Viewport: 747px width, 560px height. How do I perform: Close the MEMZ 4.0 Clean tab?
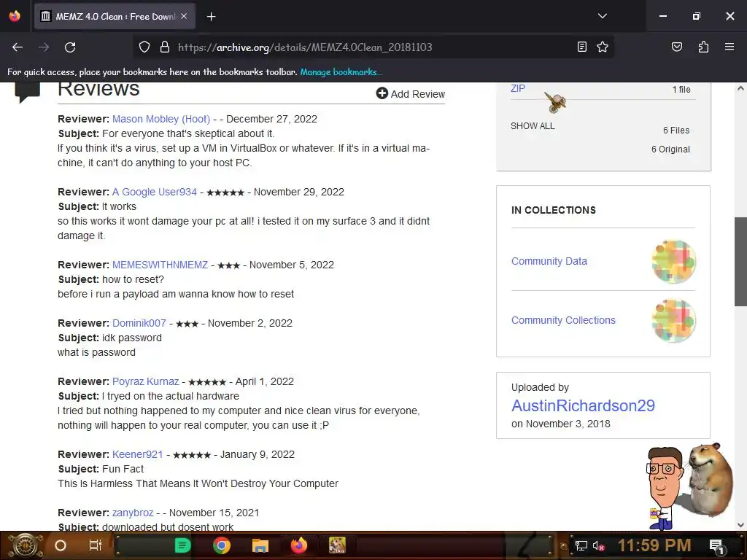click(184, 16)
